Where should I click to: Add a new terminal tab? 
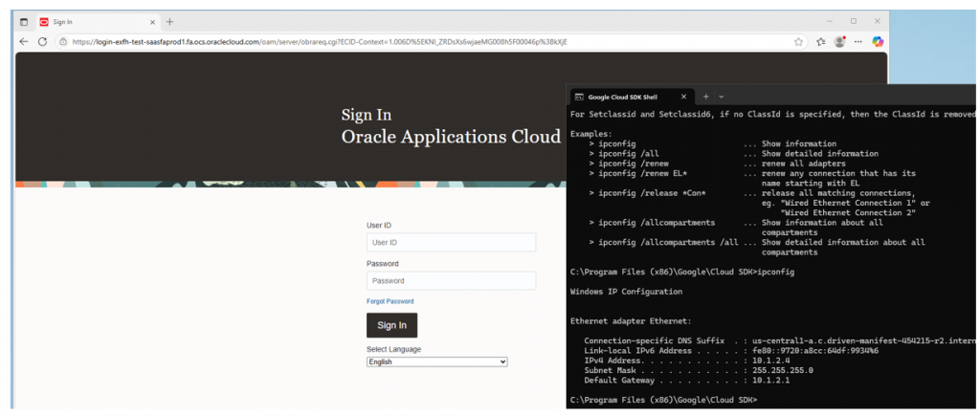705,97
